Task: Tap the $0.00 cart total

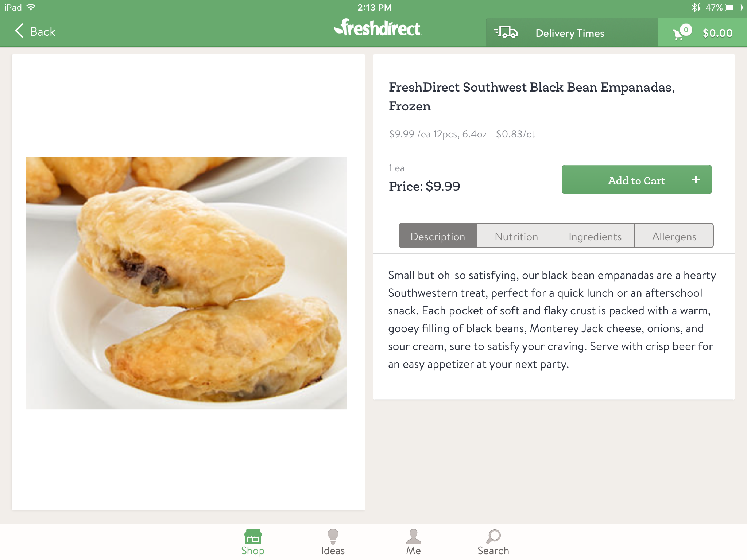Action: pos(717,33)
